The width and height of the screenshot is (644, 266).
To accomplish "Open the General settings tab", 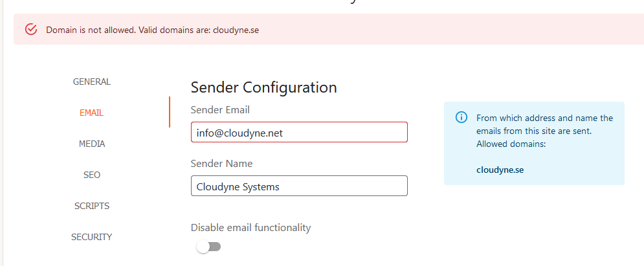I will (91, 82).
